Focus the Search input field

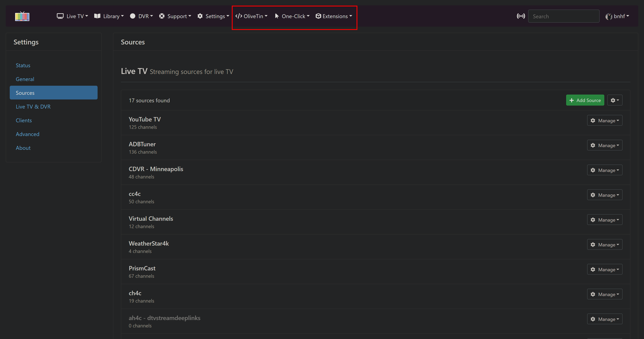564,16
